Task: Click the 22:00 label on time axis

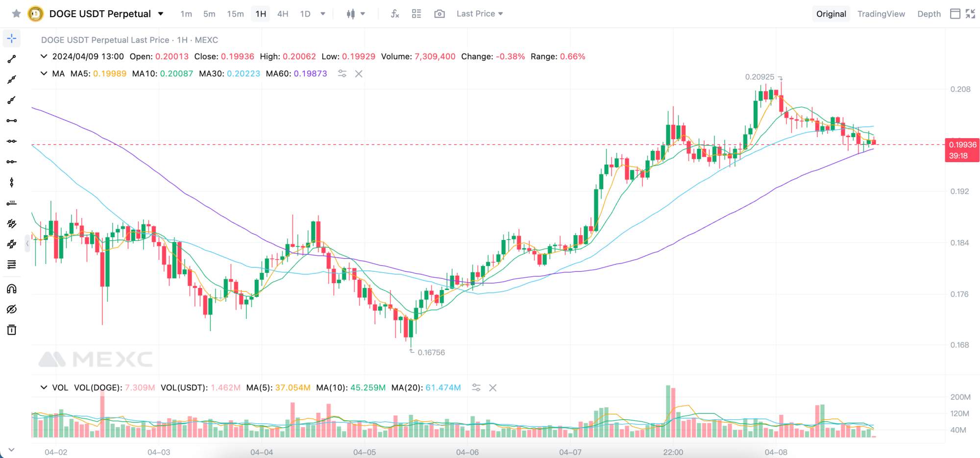Action: pos(673,452)
